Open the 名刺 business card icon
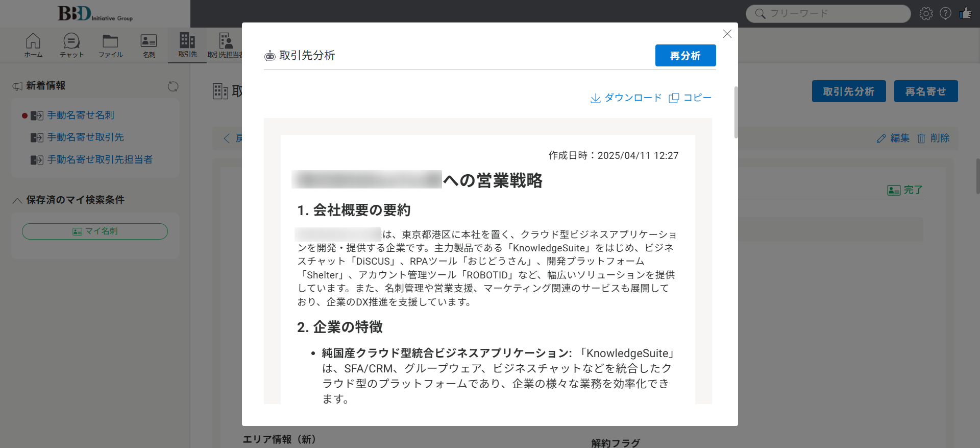The height and width of the screenshot is (448, 980). (x=149, y=45)
